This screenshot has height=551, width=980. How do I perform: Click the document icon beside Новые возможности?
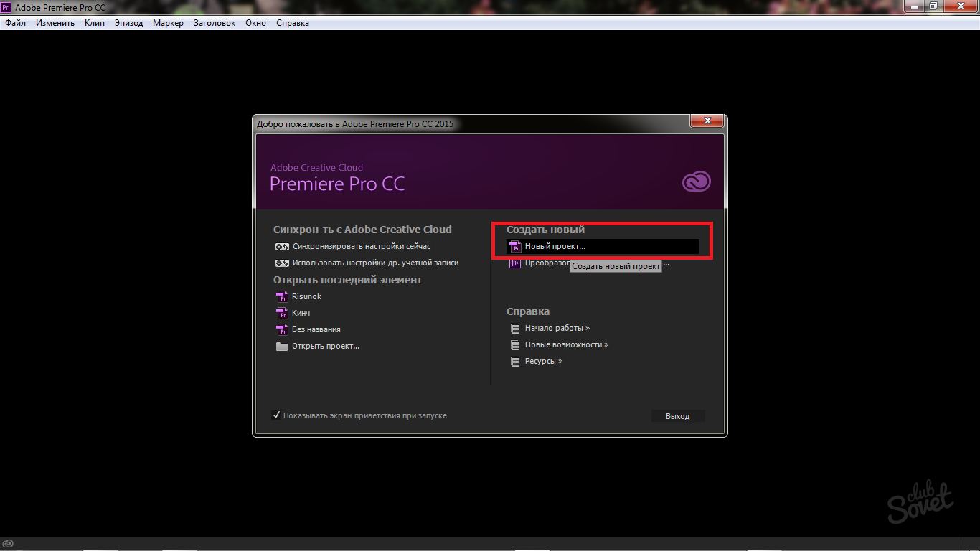514,345
